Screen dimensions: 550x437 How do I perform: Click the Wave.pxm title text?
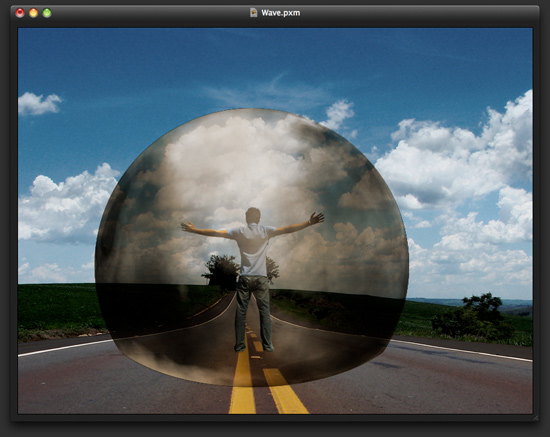[x=281, y=13]
